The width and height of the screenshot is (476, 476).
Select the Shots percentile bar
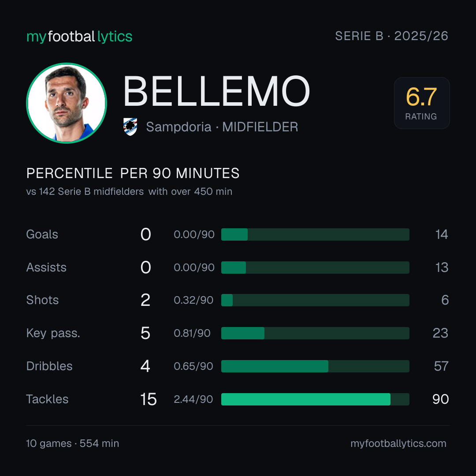tap(315, 300)
